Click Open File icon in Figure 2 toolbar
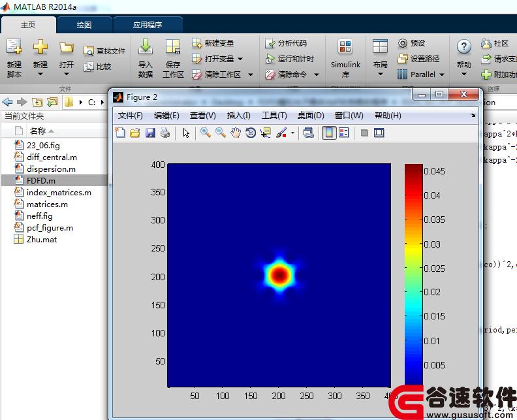Image resolution: width=517 pixels, height=420 pixels. (x=135, y=133)
